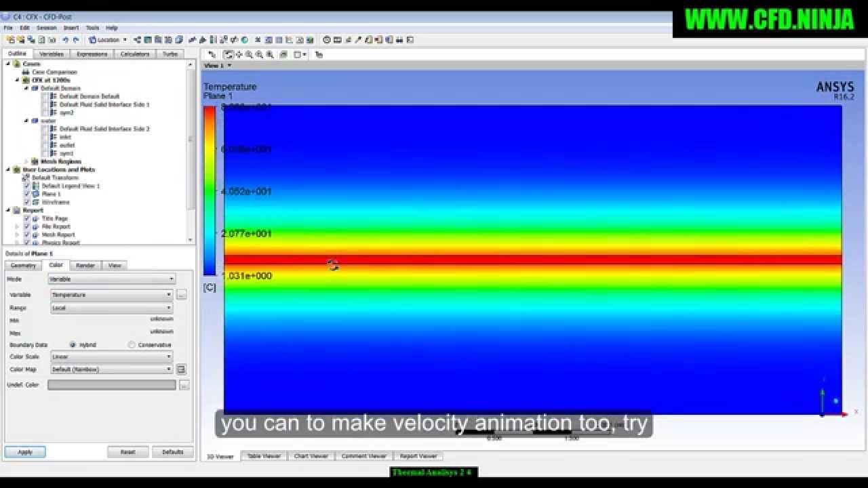Viewport: 868px width, 488px height.
Task: Switch to the Expressions tab
Action: (92, 54)
